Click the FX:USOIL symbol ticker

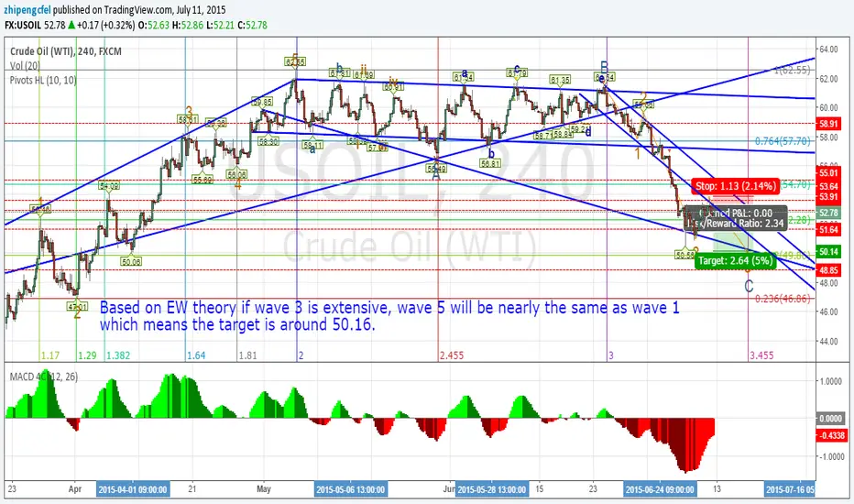point(22,25)
